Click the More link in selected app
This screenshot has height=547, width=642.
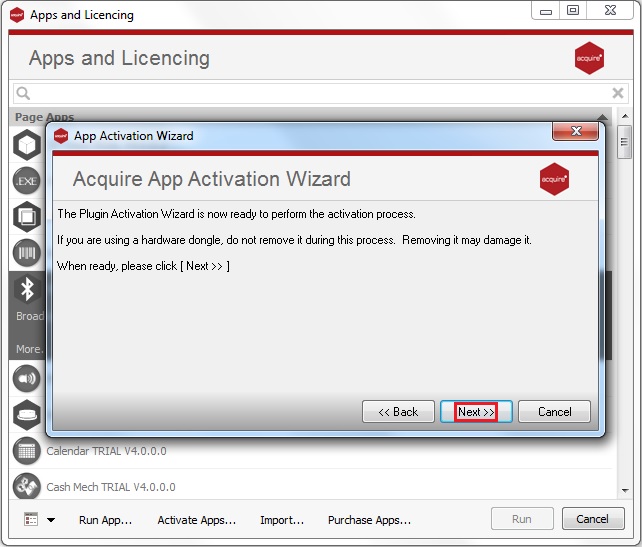29,349
